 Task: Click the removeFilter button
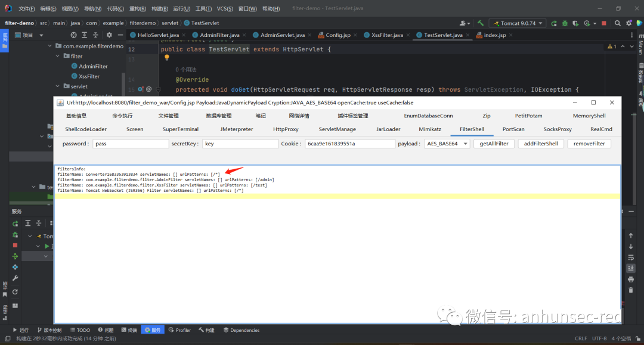click(589, 144)
